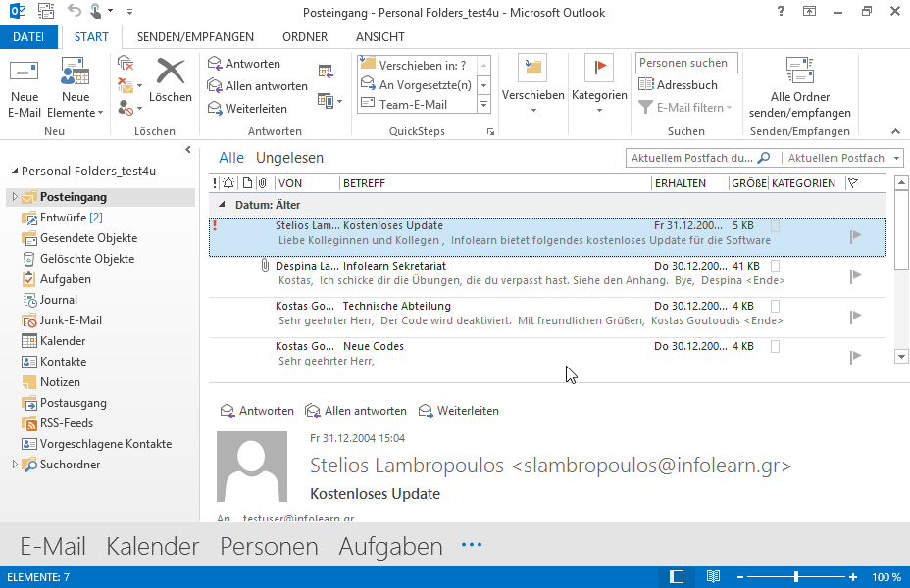The width and height of the screenshot is (910, 588).
Task: Show only Ungelesen messages
Action: pos(289,158)
